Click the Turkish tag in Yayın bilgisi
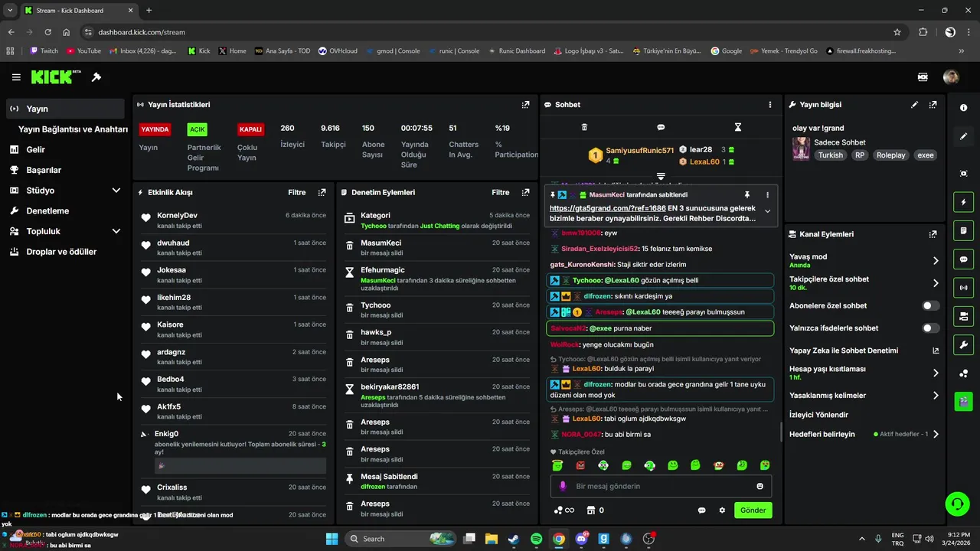 pos(830,155)
